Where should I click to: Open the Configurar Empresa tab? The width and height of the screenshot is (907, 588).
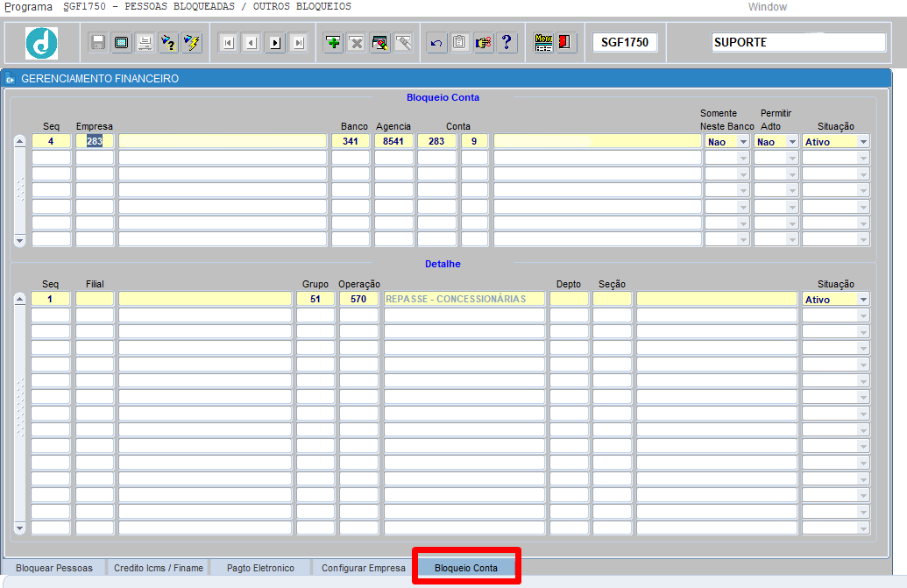[x=363, y=568]
